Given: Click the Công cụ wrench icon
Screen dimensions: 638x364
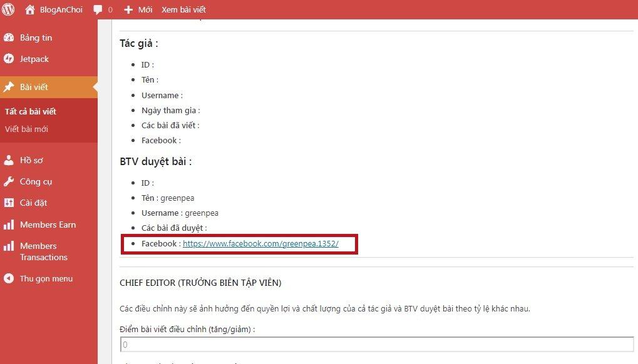Looking at the screenshot, I should point(9,181).
